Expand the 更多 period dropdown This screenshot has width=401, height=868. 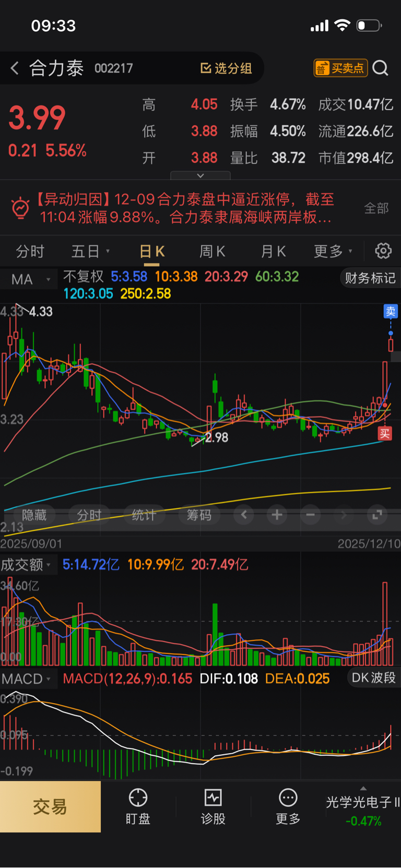coord(333,252)
